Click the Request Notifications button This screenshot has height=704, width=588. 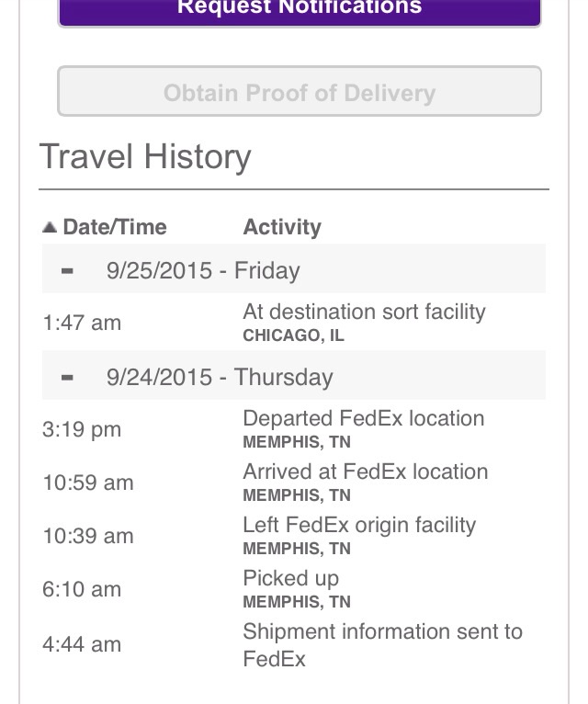pos(300,9)
